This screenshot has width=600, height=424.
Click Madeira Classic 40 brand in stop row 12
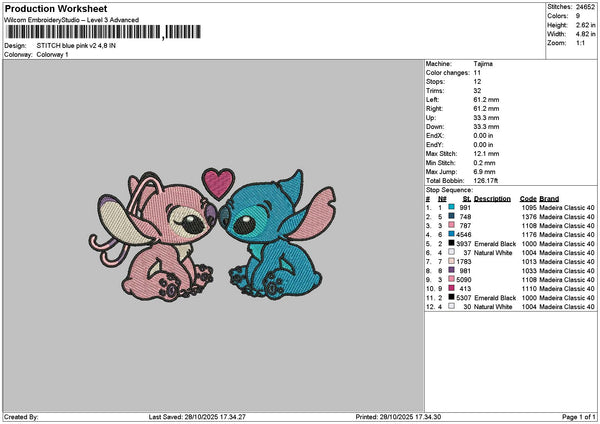click(x=567, y=307)
